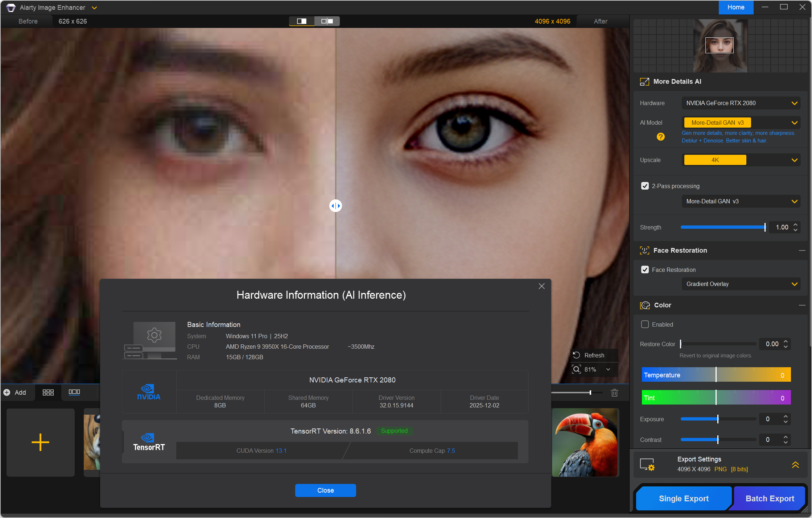Click the side-by-side compare mode icon
Viewport: 812px width, 518px height.
(x=327, y=21)
